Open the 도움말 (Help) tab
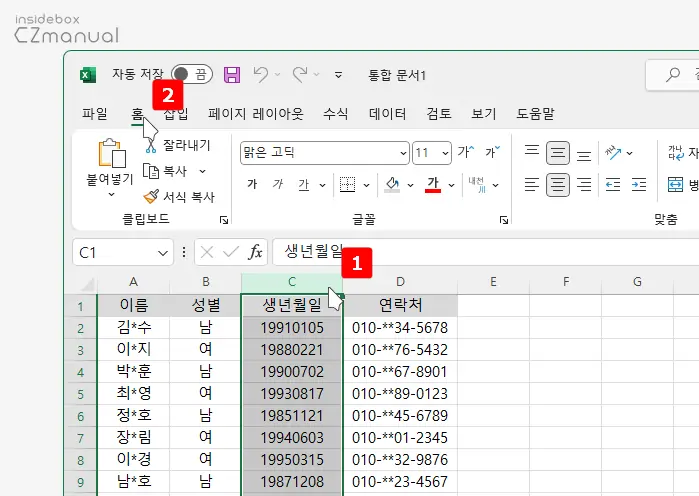The height and width of the screenshot is (496, 699). tap(535, 114)
